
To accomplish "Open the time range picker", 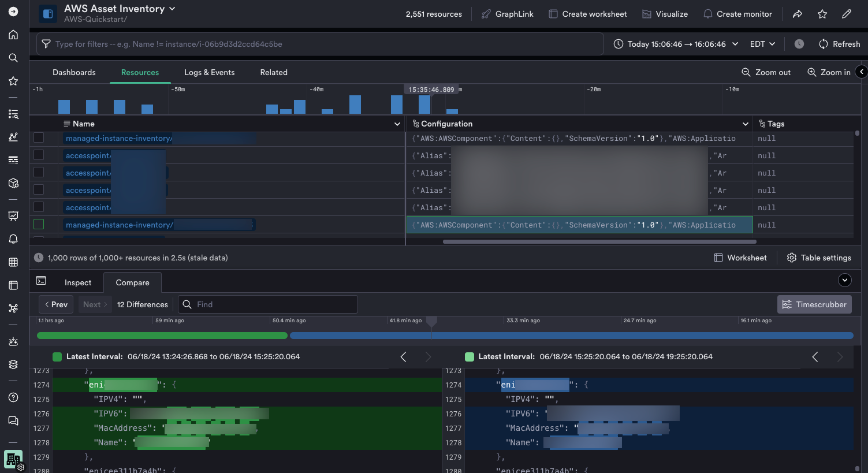I will coord(676,44).
